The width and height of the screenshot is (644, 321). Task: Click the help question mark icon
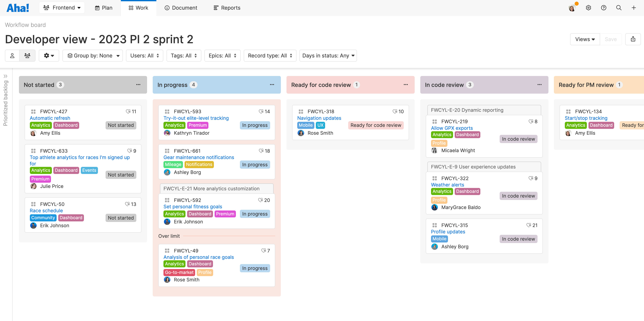pyautogui.click(x=604, y=8)
